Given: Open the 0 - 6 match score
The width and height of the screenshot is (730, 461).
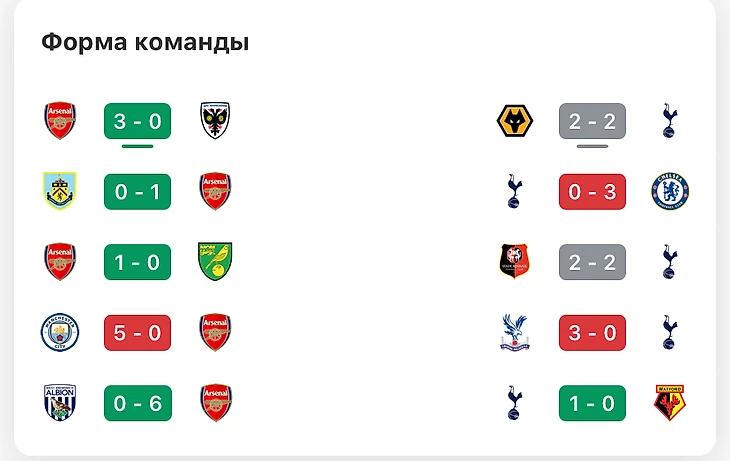Looking at the screenshot, I should tap(137, 402).
